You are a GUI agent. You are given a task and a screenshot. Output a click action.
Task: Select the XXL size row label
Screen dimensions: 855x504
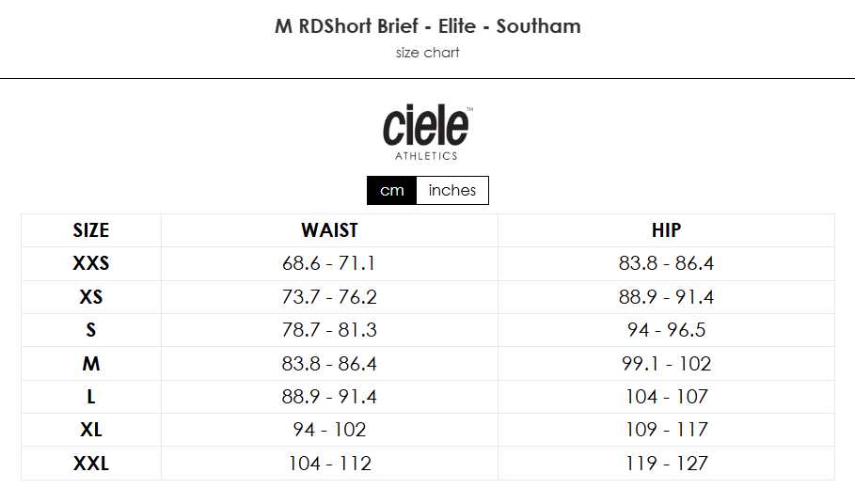click(91, 464)
